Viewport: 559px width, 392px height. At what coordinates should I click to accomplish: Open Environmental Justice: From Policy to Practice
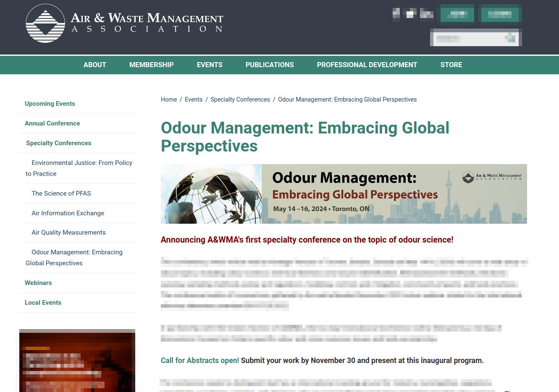pos(79,168)
